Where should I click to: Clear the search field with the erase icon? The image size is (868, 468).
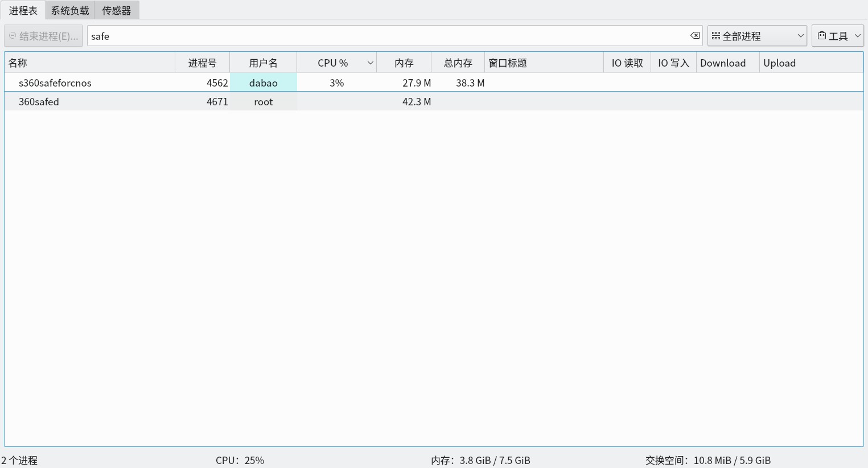695,36
